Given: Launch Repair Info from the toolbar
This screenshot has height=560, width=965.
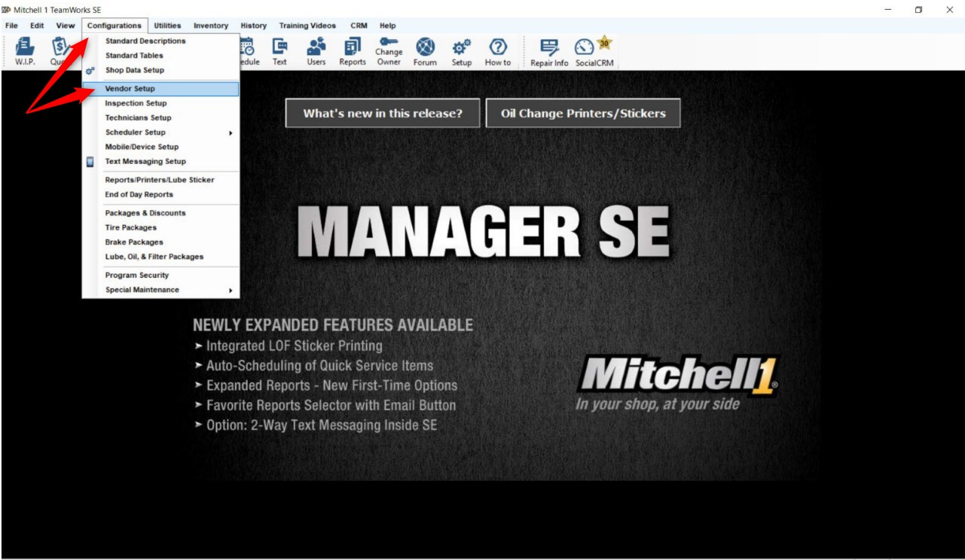Looking at the screenshot, I should (x=549, y=53).
